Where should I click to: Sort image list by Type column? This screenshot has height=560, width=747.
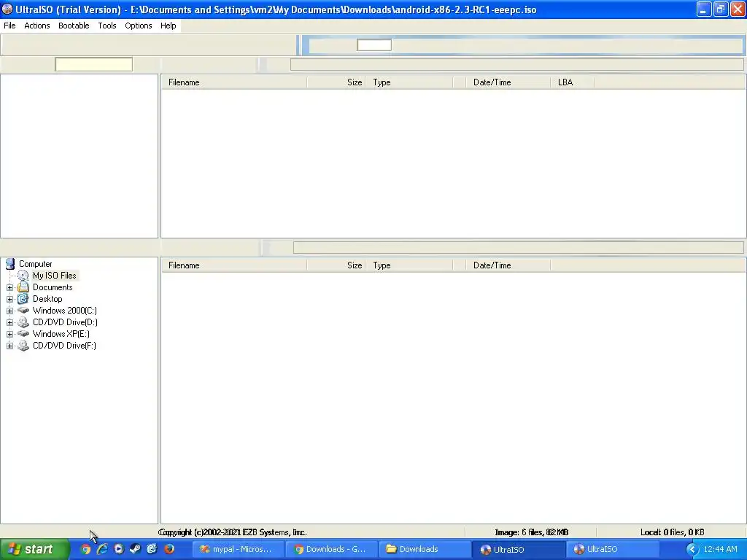(x=409, y=82)
